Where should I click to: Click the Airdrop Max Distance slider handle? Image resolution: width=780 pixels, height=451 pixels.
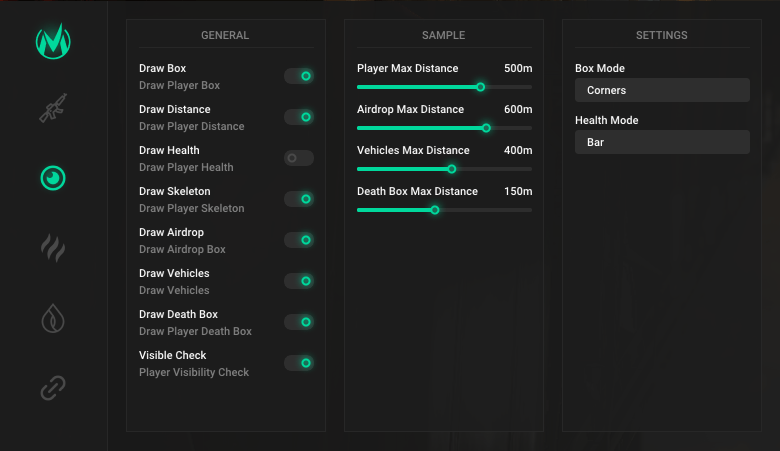pos(486,128)
